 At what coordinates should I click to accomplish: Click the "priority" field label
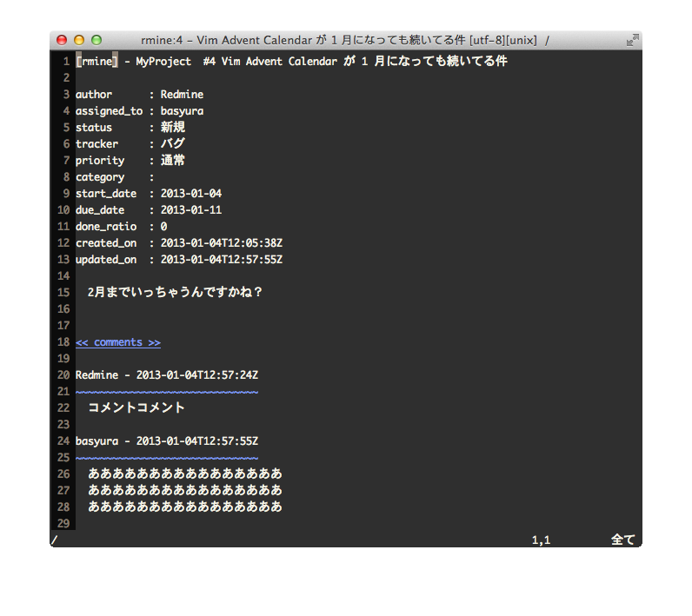pyautogui.click(x=100, y=161)
